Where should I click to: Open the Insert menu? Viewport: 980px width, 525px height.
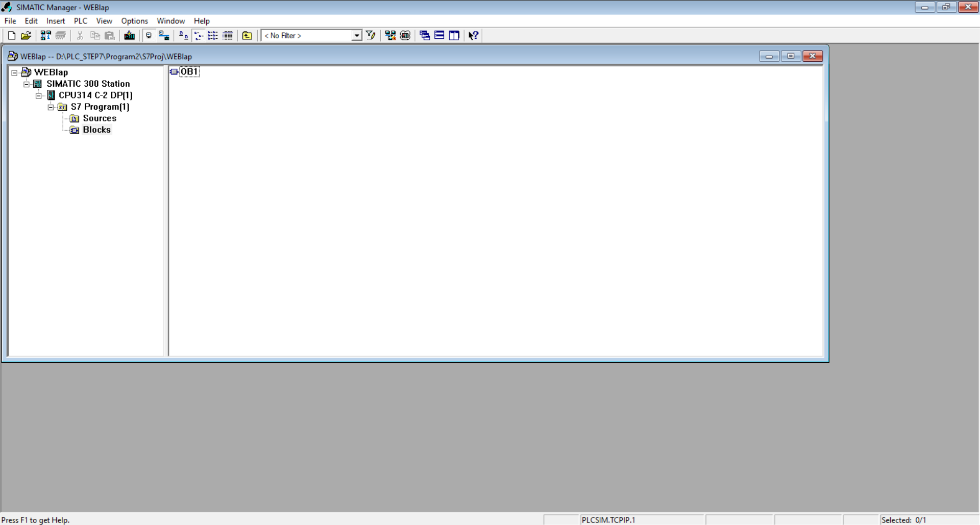point(56,21)
